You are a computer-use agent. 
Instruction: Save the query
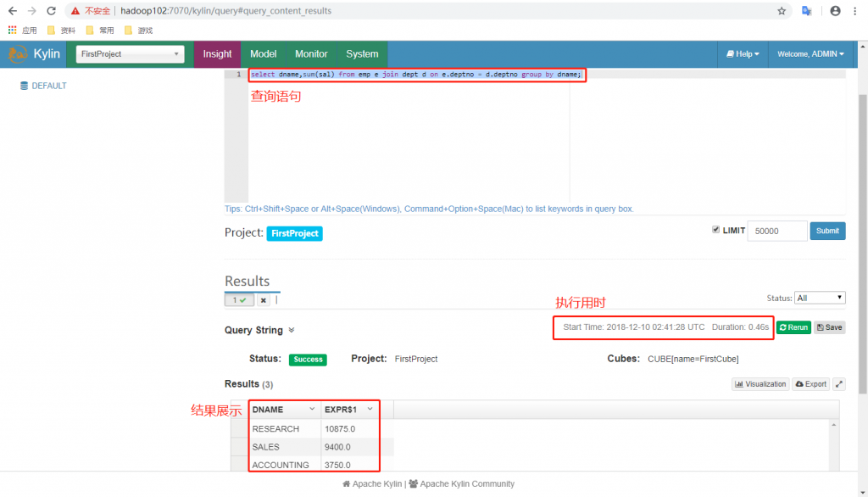click(829, 327)
